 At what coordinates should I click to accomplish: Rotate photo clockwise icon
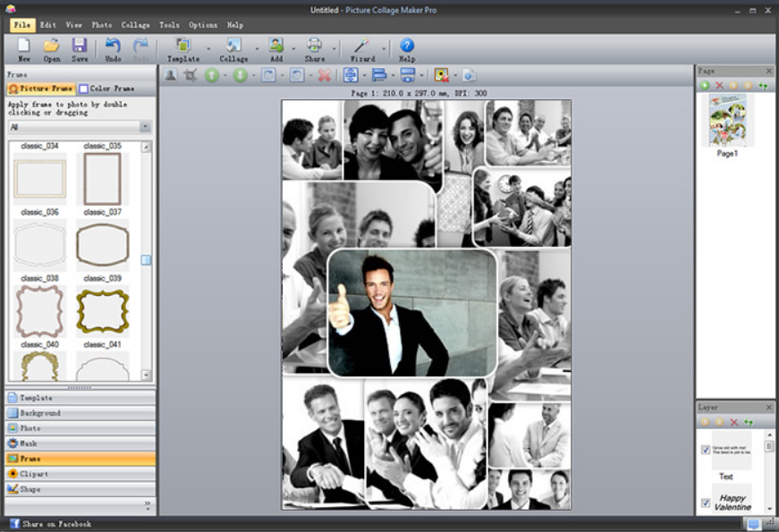[x=269, y=75]
